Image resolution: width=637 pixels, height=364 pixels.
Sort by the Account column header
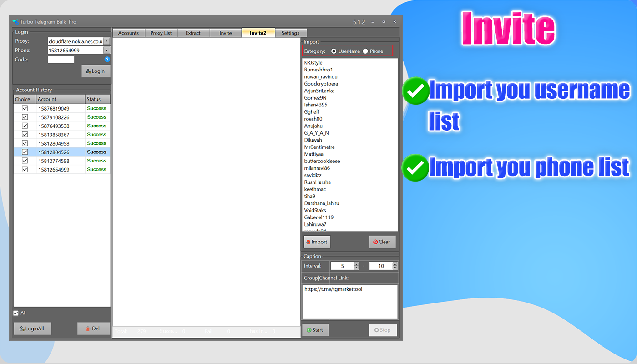click(x=61, y=99)
